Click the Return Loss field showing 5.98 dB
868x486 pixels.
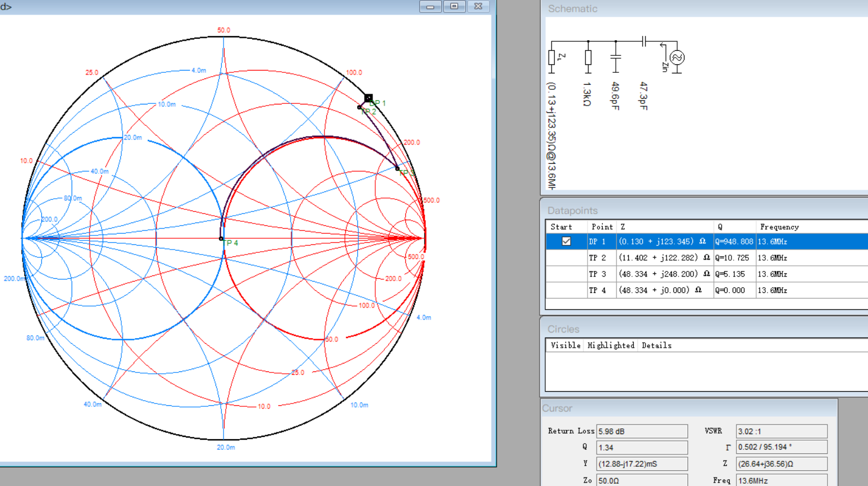(x=642, y=431)
